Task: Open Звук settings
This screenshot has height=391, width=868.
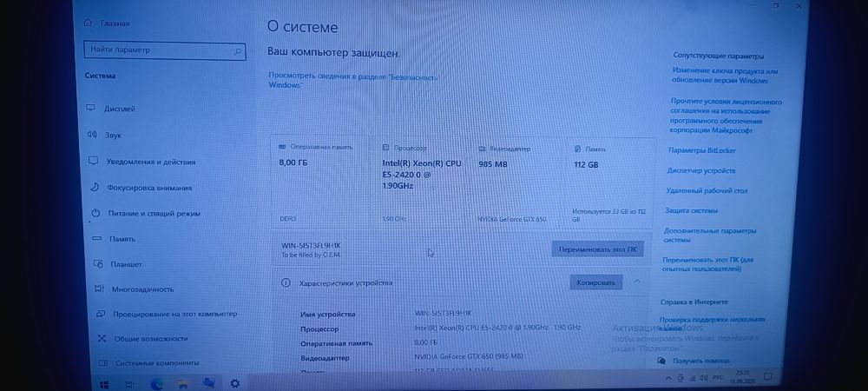Action: click(112, 136)
